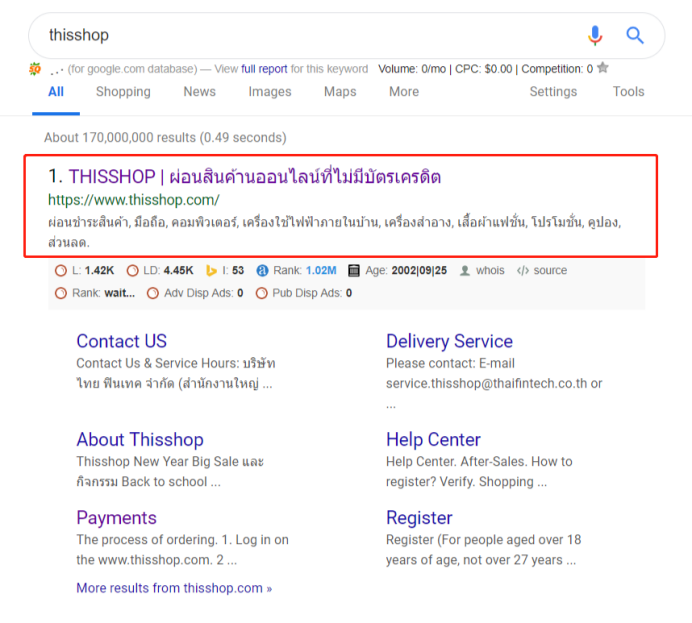Click the whois person icon
Screen dimensions: 692x623
pyautogui.click(x=464, y=271)
